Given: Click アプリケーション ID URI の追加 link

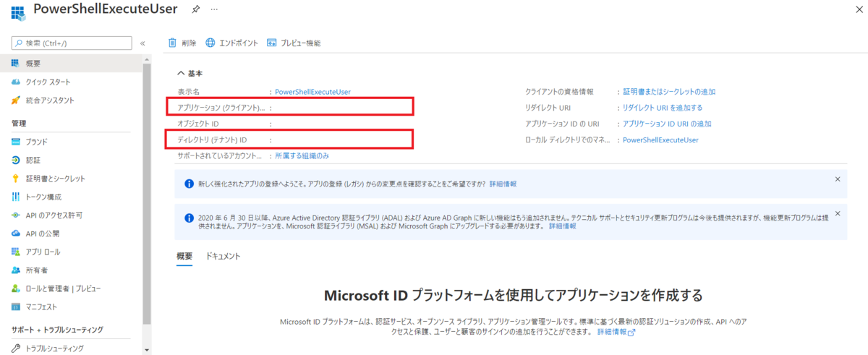Looking at the screenshot, I should tap(667, 124).
